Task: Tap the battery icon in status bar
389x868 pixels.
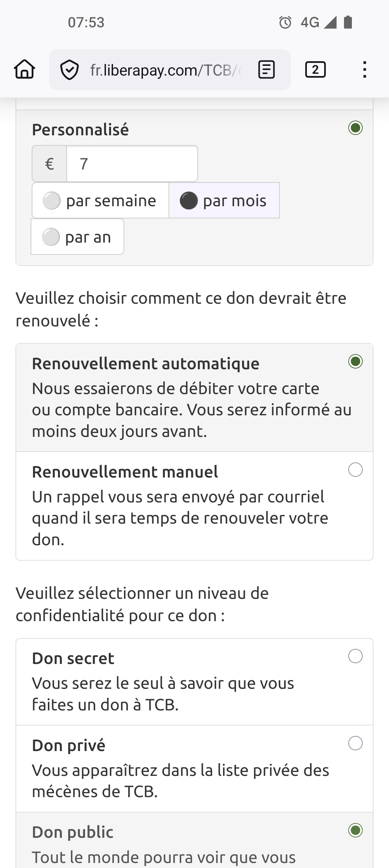Action: pyautogui.click(x=348, y=22)
